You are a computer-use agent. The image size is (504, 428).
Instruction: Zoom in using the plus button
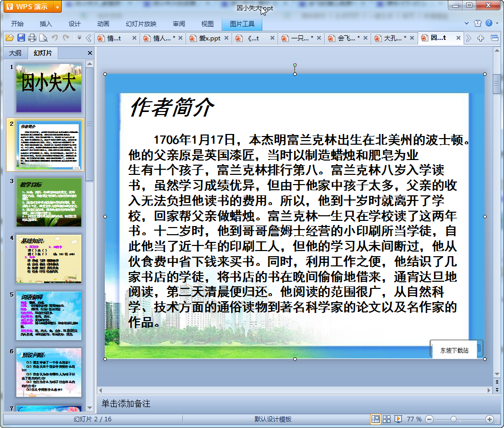(490, 419)
